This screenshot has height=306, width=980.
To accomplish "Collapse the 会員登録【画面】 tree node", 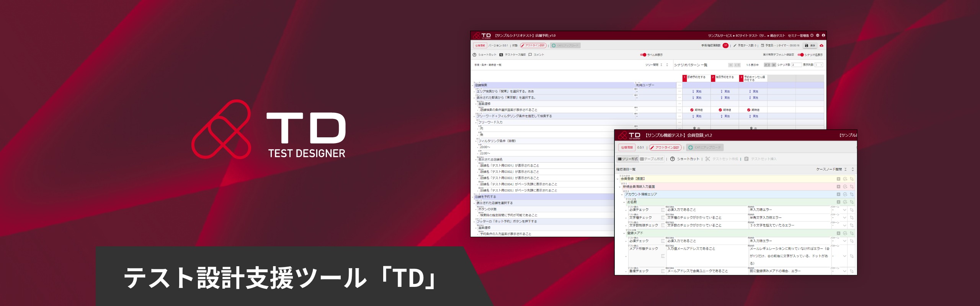I will 618,179.
